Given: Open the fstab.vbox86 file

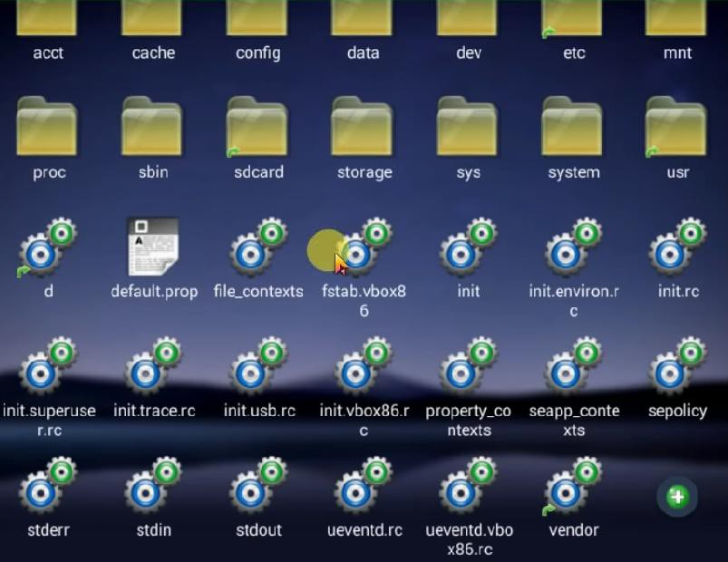Looking at the screenshot, I should coord(364,247).
